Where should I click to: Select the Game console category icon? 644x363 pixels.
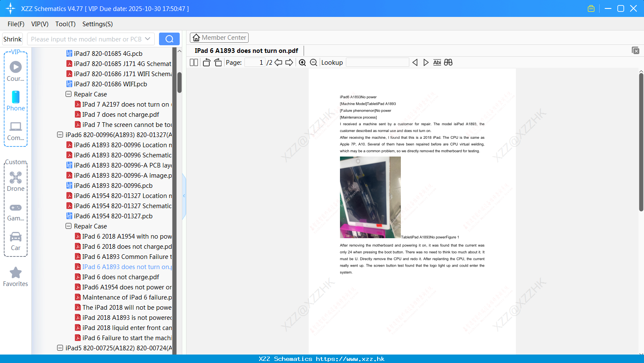tap(16, 212)
